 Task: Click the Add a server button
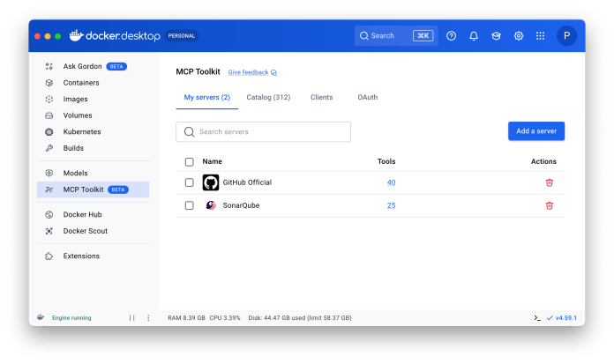(535, 131)
